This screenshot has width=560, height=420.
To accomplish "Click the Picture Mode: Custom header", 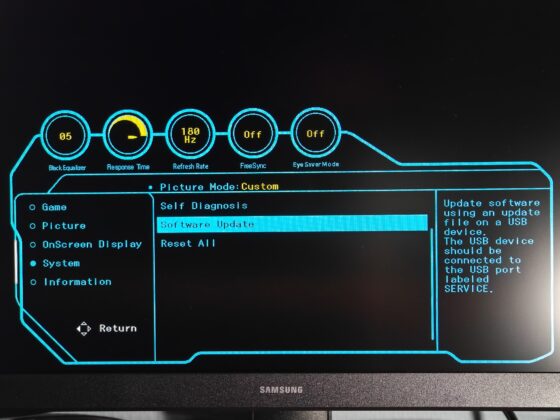I will (x=219, y=186).
